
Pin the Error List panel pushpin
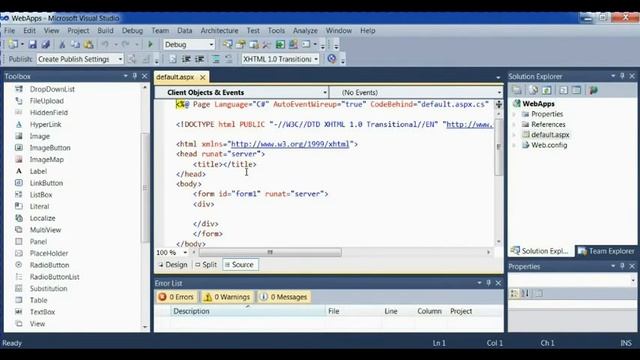pyautogui.click(x=489, y=283)
